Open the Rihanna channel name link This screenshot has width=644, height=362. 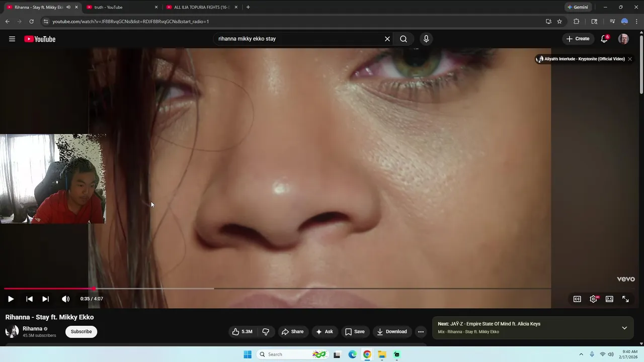click(32, 329)
